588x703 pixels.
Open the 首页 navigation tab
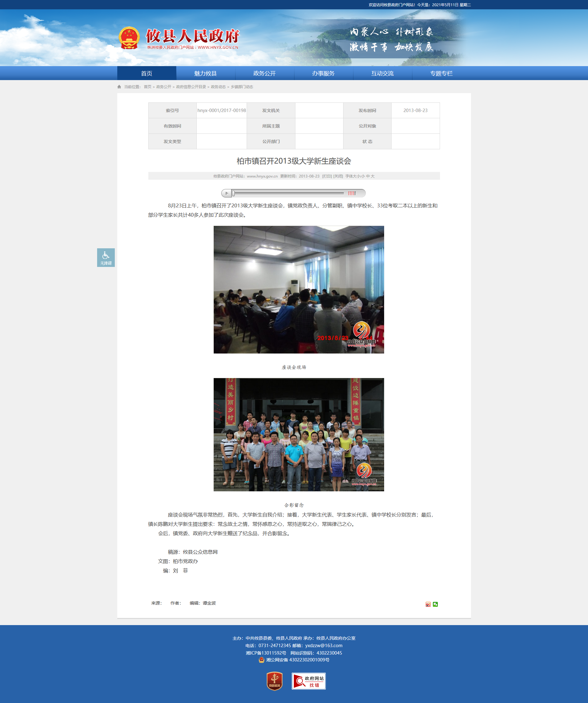(x=146, y=73)
